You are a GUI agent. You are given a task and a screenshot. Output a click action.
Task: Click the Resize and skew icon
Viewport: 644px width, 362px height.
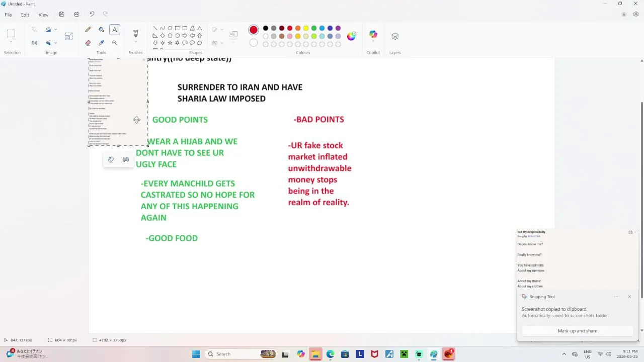pyautogui.click(x=69, y=36)
